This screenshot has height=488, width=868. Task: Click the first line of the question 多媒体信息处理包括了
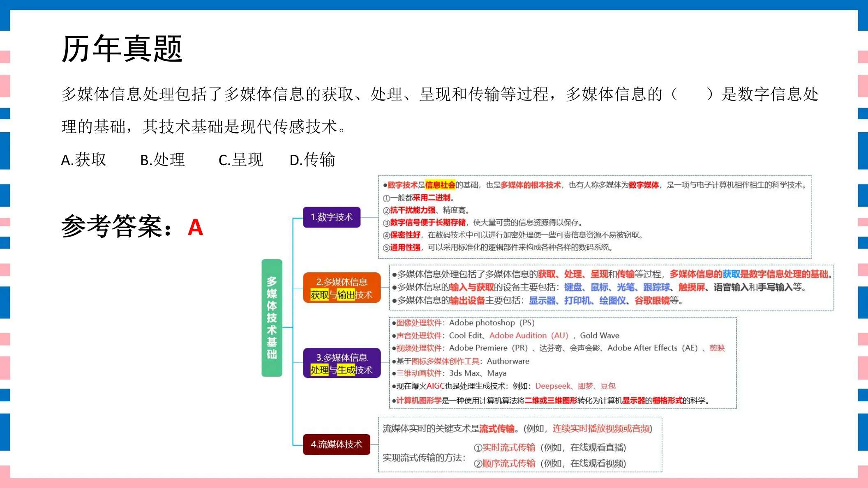[x=440, y=94]
